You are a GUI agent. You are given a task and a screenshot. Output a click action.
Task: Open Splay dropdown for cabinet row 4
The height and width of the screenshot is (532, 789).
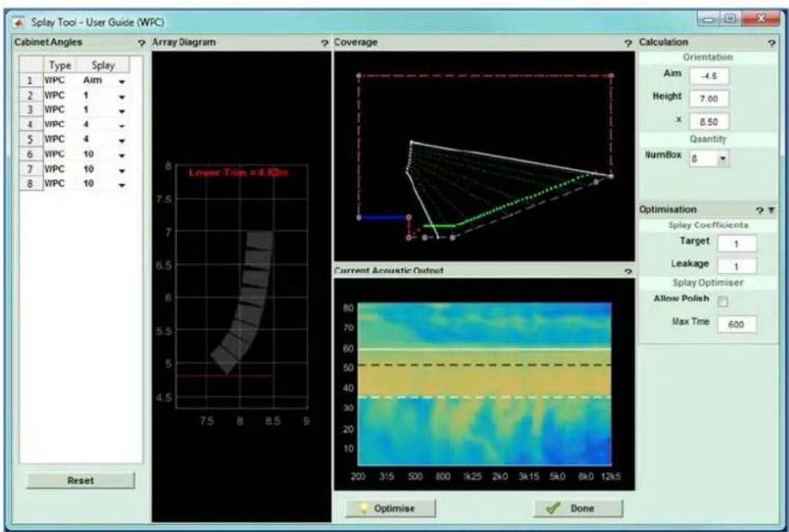click(122, 126)
